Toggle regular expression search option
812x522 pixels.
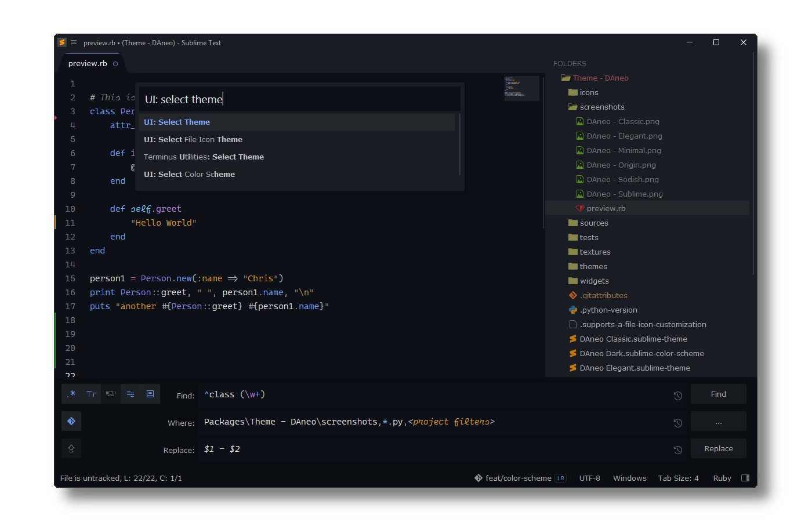point(71,394)
